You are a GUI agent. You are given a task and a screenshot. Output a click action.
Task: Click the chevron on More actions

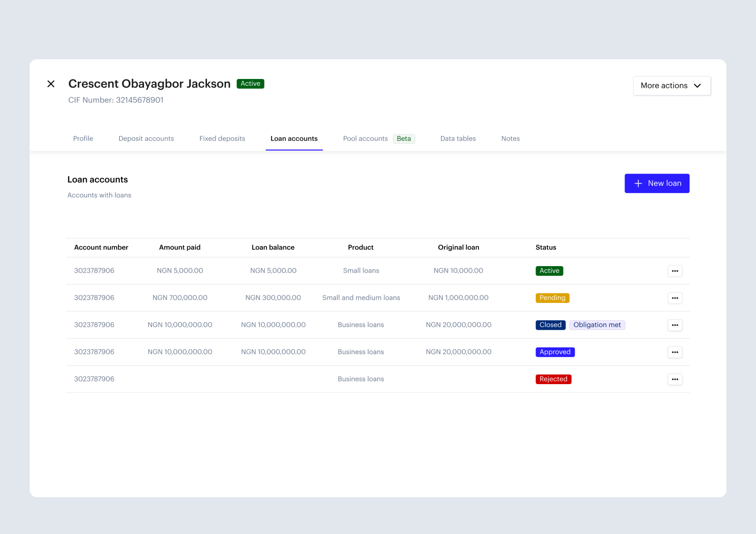(x=698, y=85)
